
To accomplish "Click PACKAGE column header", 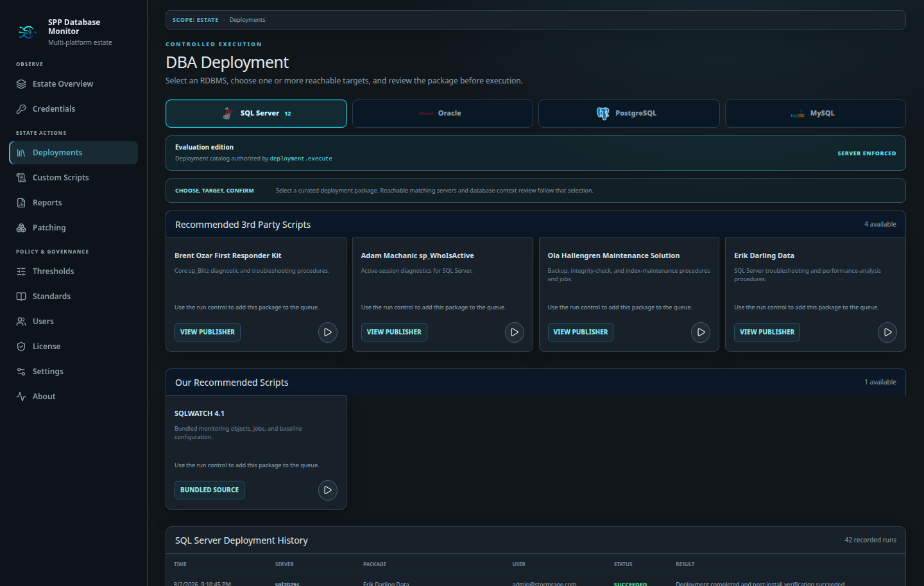I will [x=375, y=565].
